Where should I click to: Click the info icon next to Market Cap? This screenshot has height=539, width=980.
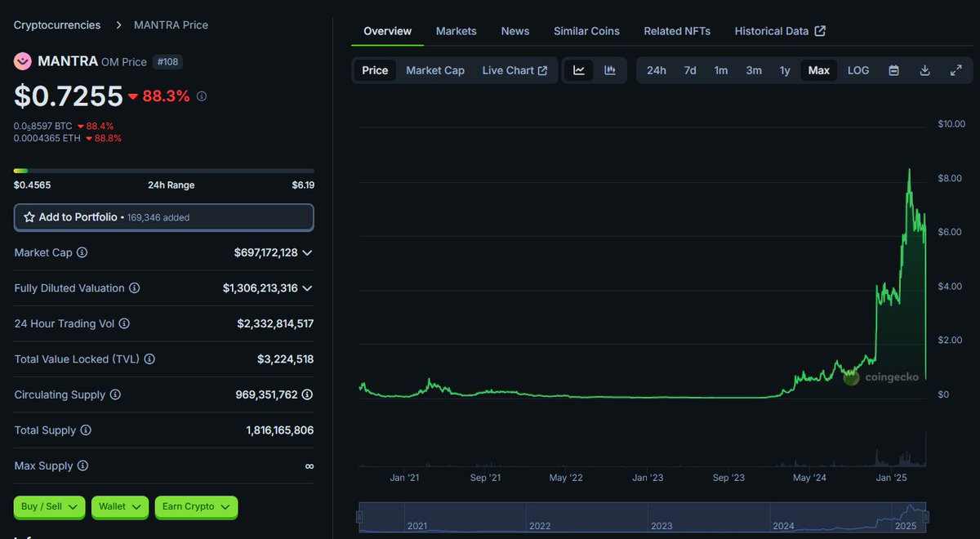point(81,252)
